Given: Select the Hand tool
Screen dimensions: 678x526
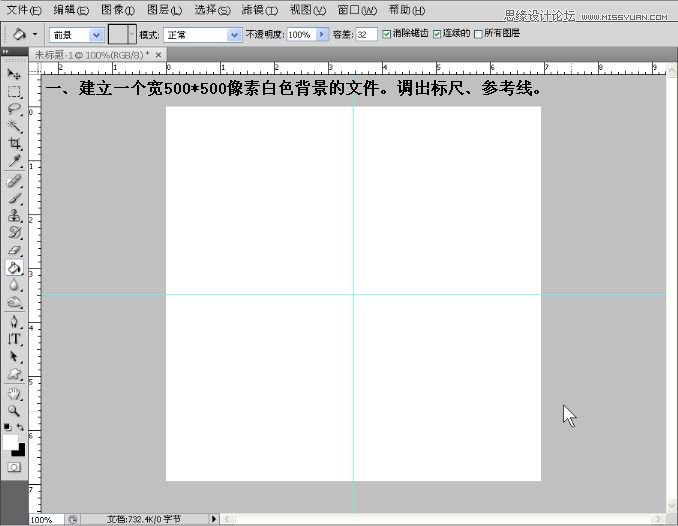Looking at the screenshot, I should [x=14, y=393].
